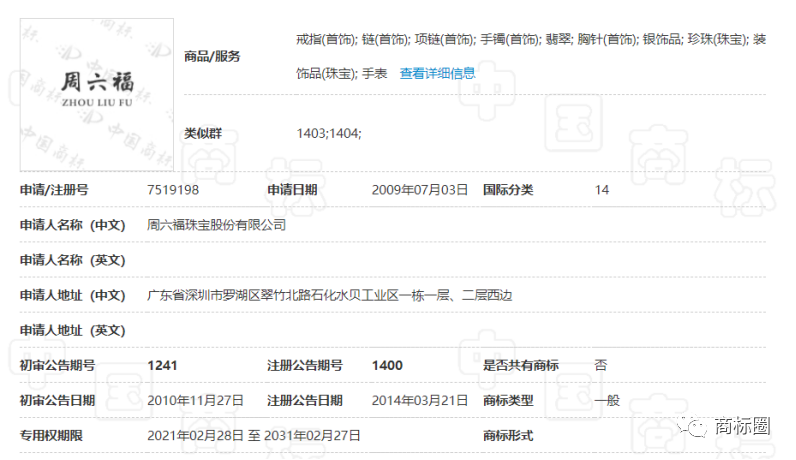The image size is (796, 460).
Task: Click the 商标形式 label
Action: tap(508, 435)
